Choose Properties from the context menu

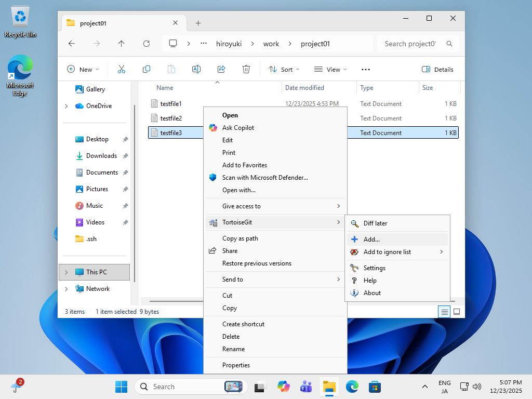tap(236, 365)
